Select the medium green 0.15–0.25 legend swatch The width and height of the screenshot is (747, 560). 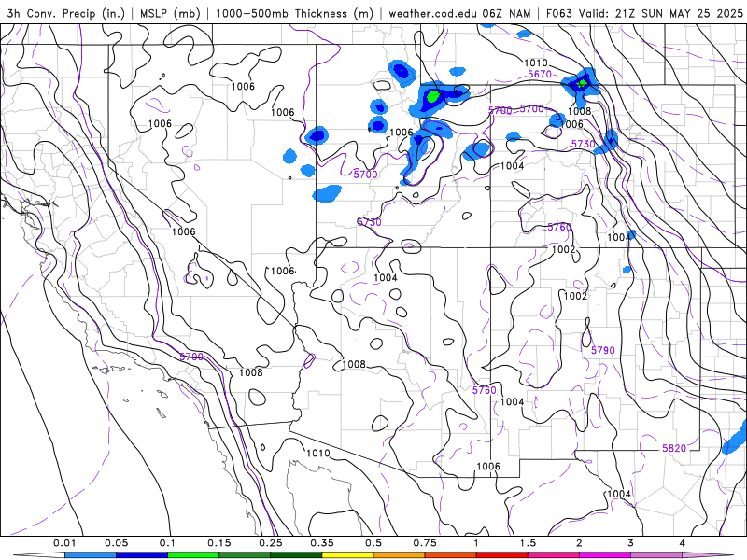pos(245,555)
